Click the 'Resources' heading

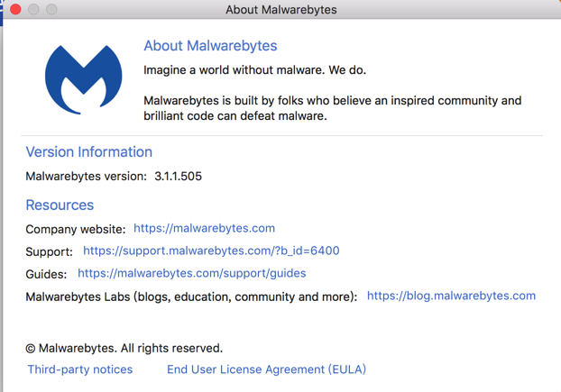(x=60, y=205)
